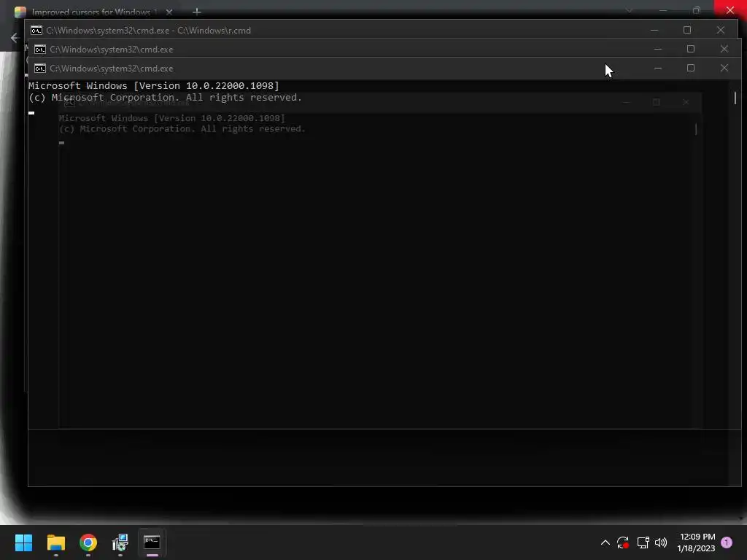
Task: Open the installer app on the taskbar
Action: tap(120, 542)
